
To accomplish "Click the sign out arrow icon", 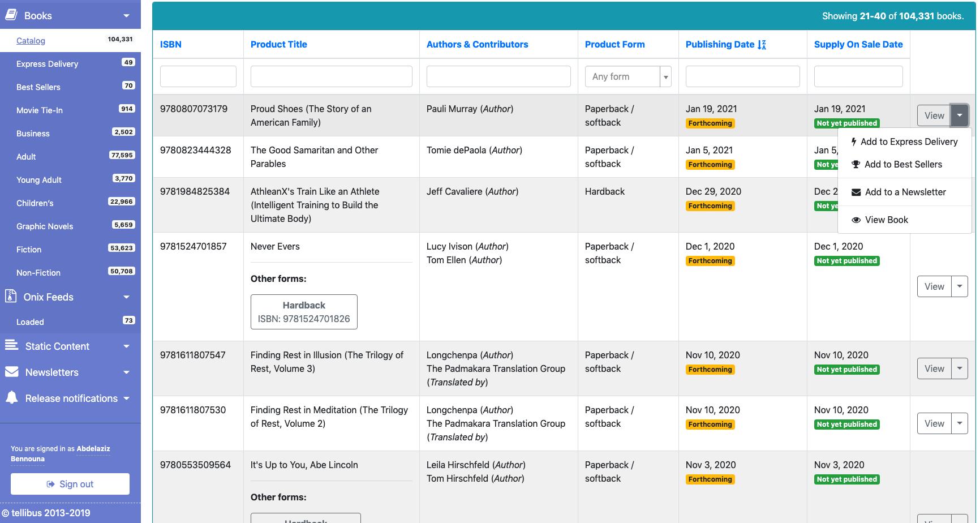I will tap(51, 484).
